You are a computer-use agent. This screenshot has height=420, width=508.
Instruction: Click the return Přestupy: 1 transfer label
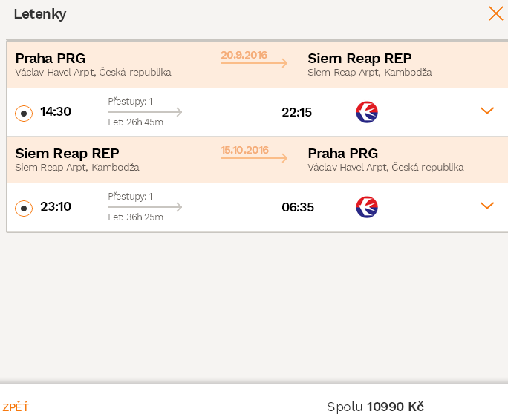coord(130,196)
